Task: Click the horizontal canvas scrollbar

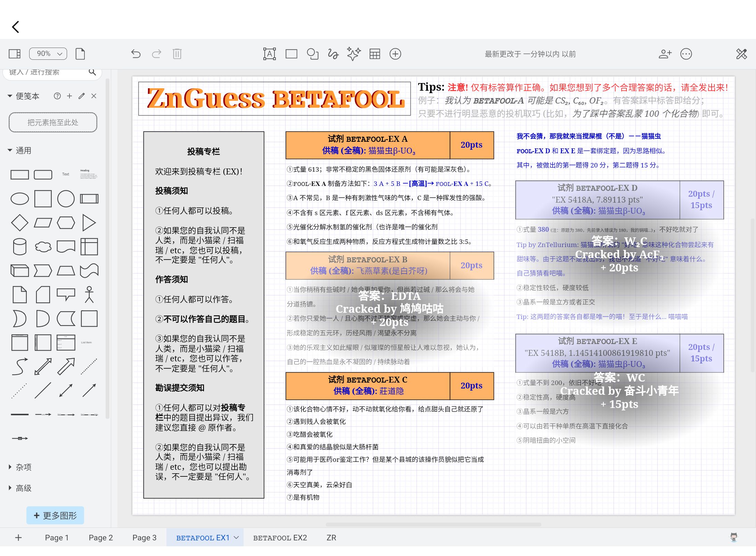Action: pyautogui.click(x=433, y=524)
